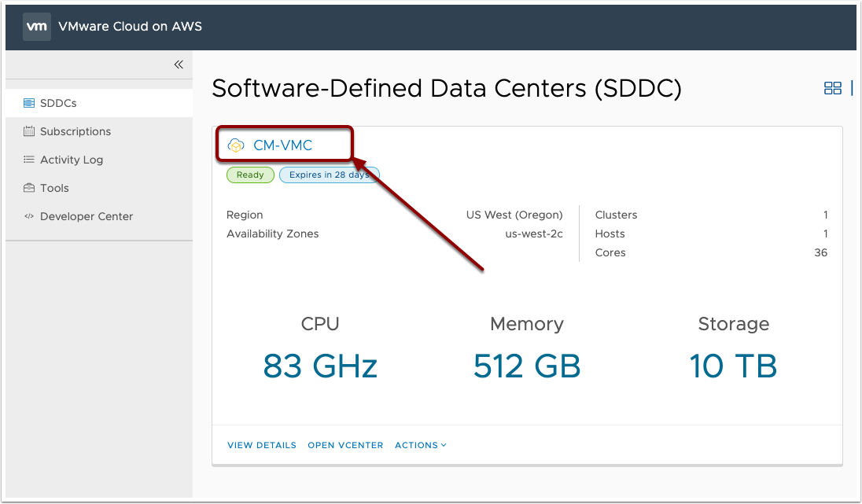Go to the Activity Log page
The width and height of the screenshot is (862, 504).
[x=72, y=160]
